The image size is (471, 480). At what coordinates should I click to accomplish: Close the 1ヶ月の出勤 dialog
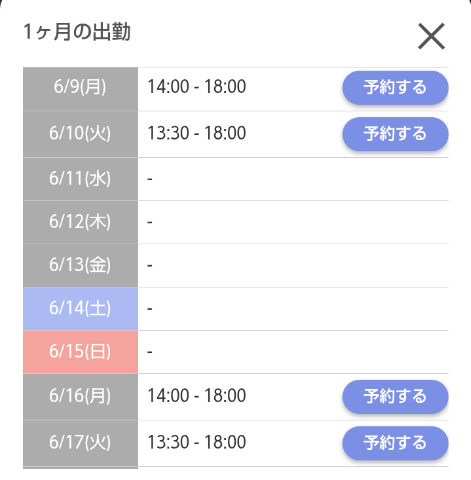click(x=431, y=36)
